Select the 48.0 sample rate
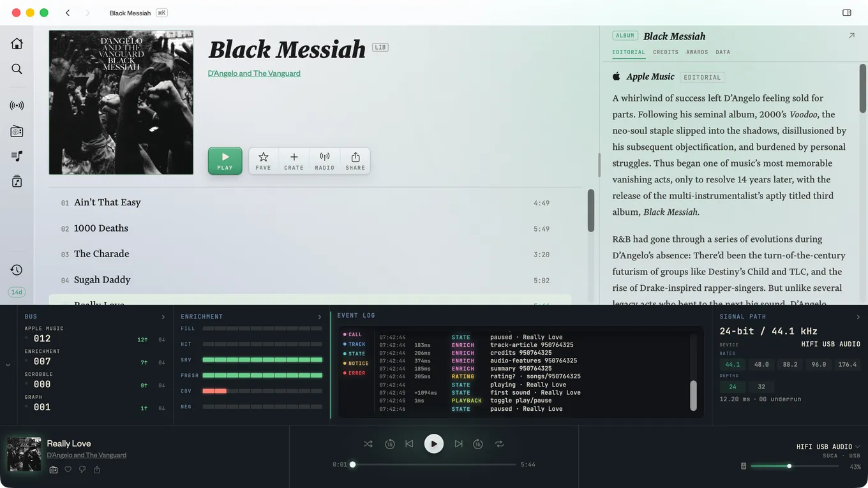This screenshot has width=868, height=488. 761,365
